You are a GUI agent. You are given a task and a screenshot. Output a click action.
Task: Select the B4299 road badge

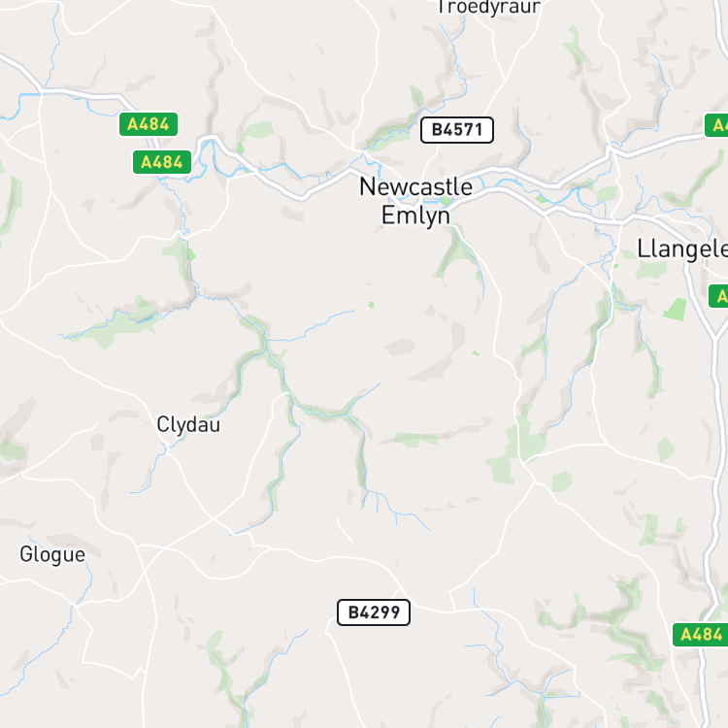click(374, 612)
